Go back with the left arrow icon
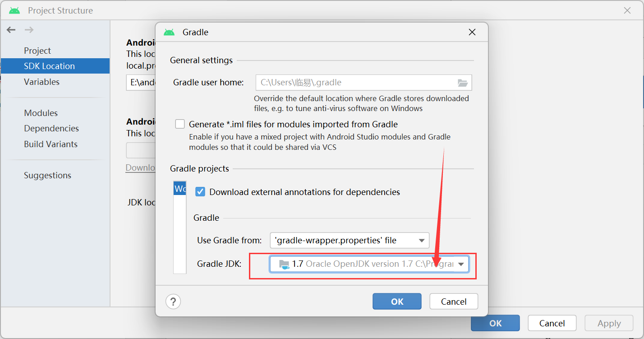Screen dimensions: 644x339 coord(11,30)
